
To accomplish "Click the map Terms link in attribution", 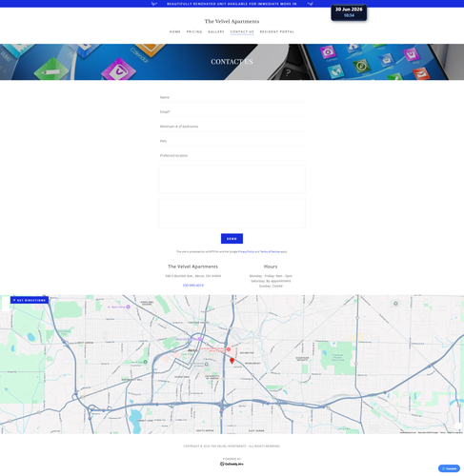I will coord(443,432).
